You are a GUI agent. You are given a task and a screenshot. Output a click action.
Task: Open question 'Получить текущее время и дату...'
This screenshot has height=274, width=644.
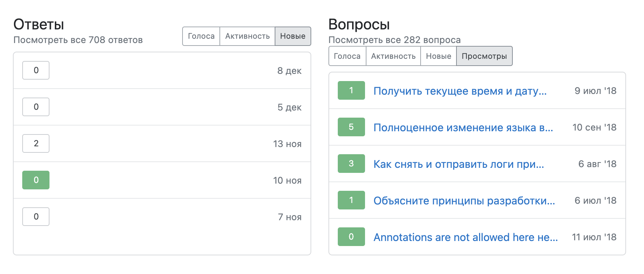point(460,91)
